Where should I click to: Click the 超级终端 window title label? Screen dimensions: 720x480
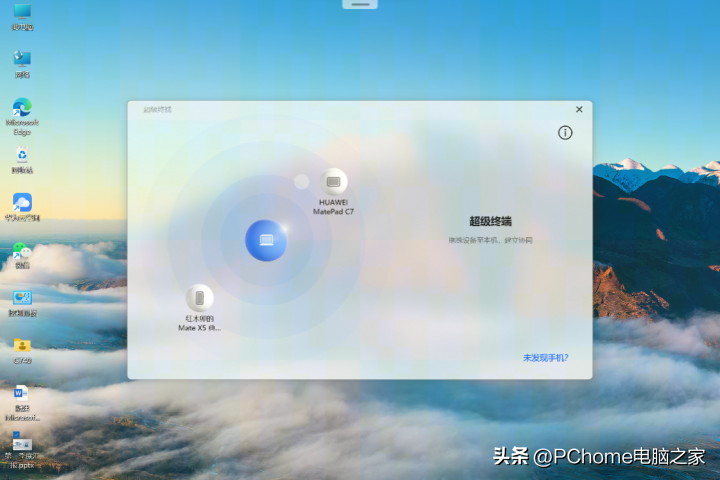(x=157, y=109)
